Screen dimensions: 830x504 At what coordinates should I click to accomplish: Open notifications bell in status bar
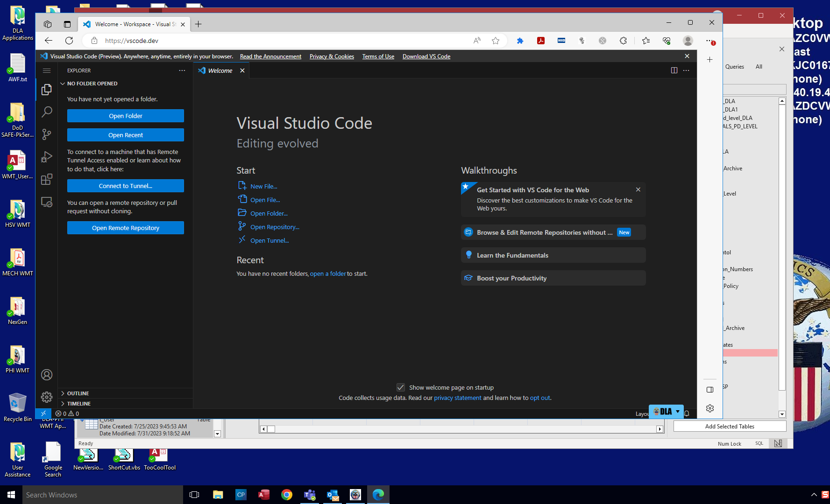pyautogui.click(x=687, y=413)
